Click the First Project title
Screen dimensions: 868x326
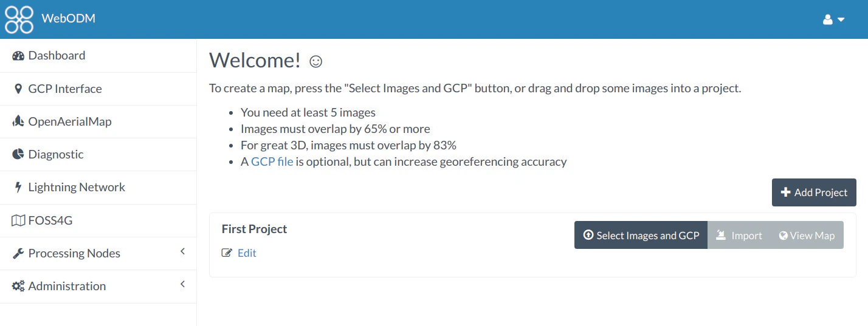click(x=254, y=229)
